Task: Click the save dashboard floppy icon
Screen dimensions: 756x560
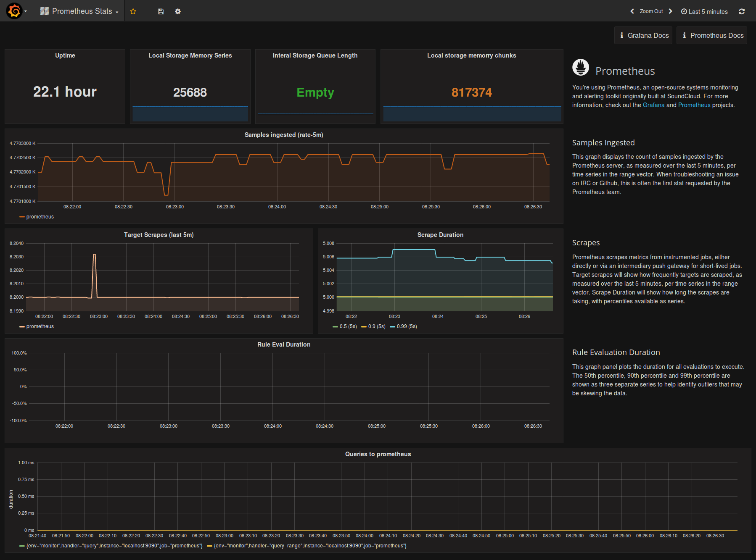Action: click(x=161, y=11)
